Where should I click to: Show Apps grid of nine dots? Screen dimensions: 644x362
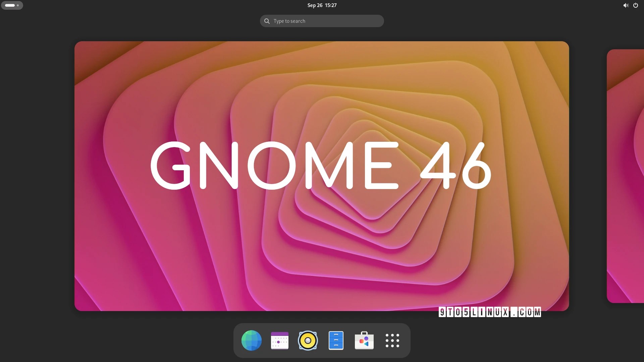(392, 340)
